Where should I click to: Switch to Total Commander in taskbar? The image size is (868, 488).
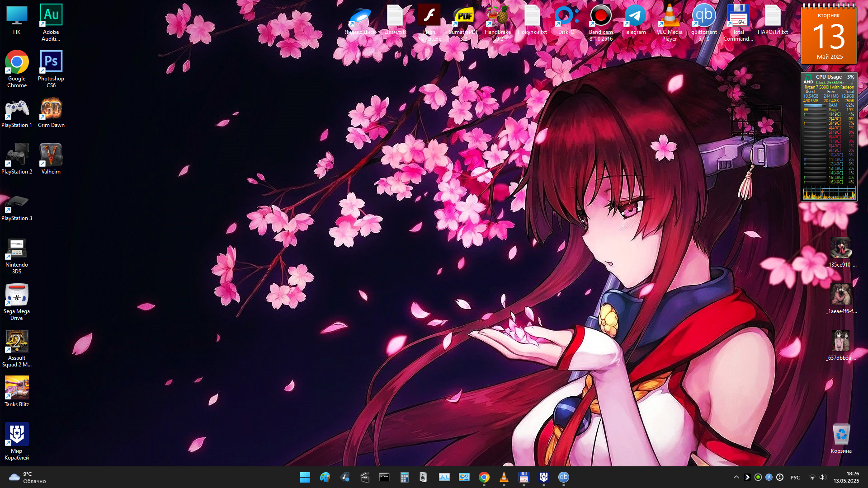click(524, 477)
